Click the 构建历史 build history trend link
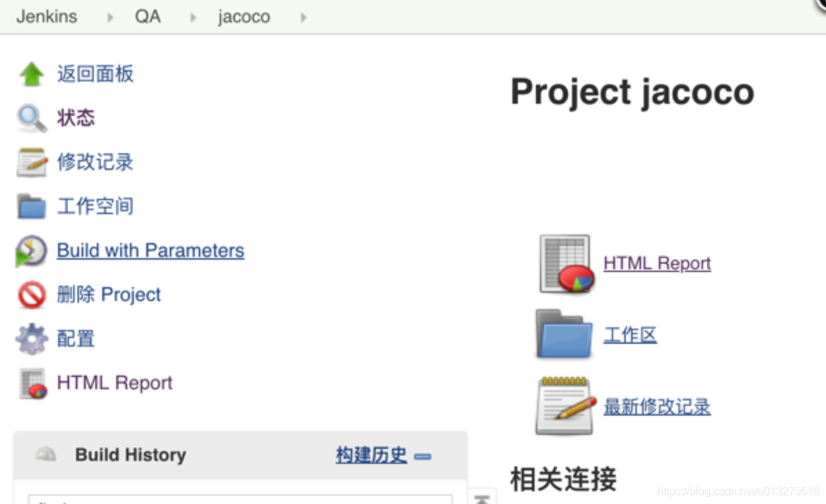Screen dimensions: 826x504 click(372, 455)
